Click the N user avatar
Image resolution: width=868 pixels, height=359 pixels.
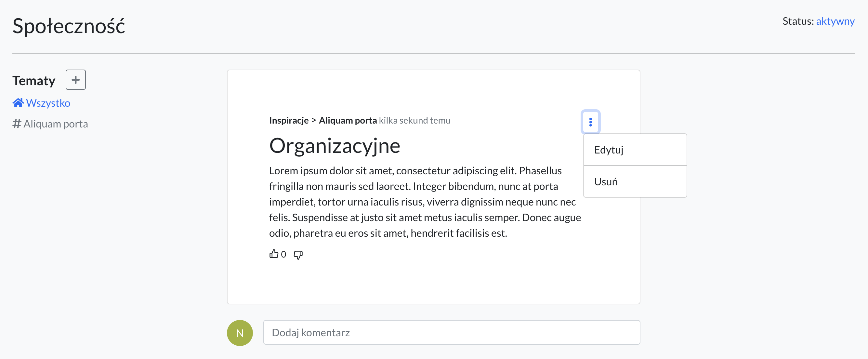(240, 333)
